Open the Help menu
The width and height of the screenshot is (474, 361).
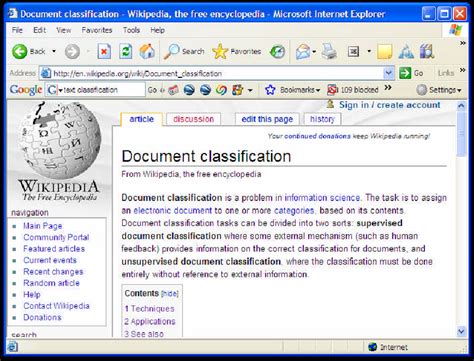[157, 30]
